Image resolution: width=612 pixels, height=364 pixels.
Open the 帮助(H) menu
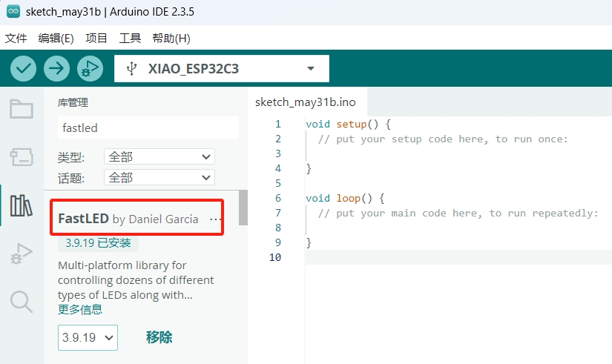click(x=171, y=39)
